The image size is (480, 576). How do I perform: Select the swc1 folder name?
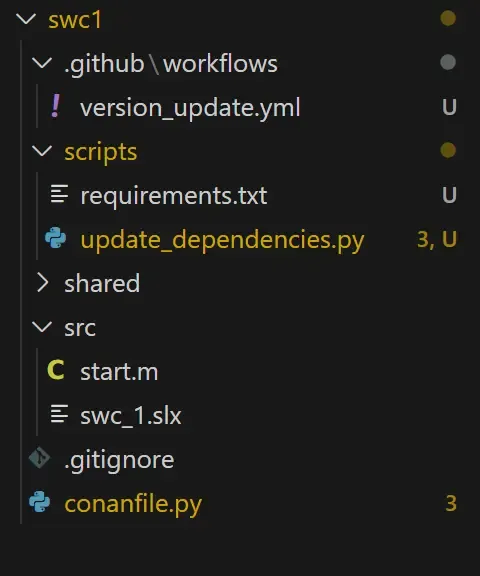click(x=75, y=20)
